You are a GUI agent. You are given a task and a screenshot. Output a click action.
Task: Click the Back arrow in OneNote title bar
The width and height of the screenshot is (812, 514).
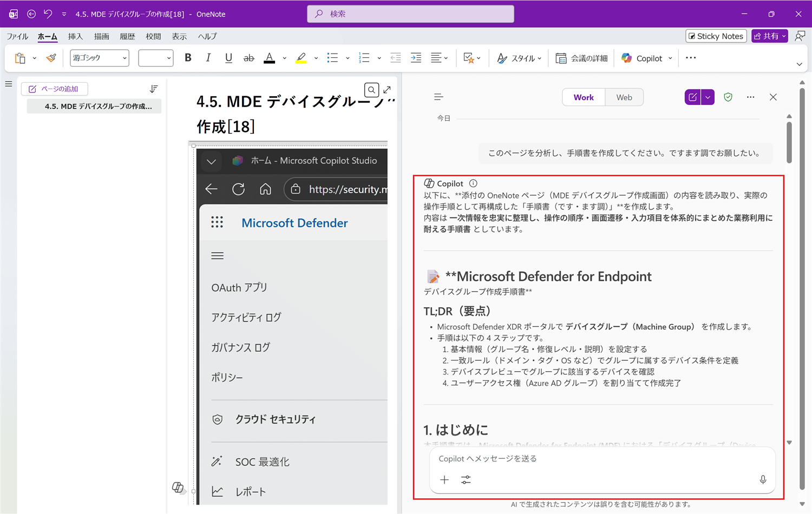coord(31,14)
